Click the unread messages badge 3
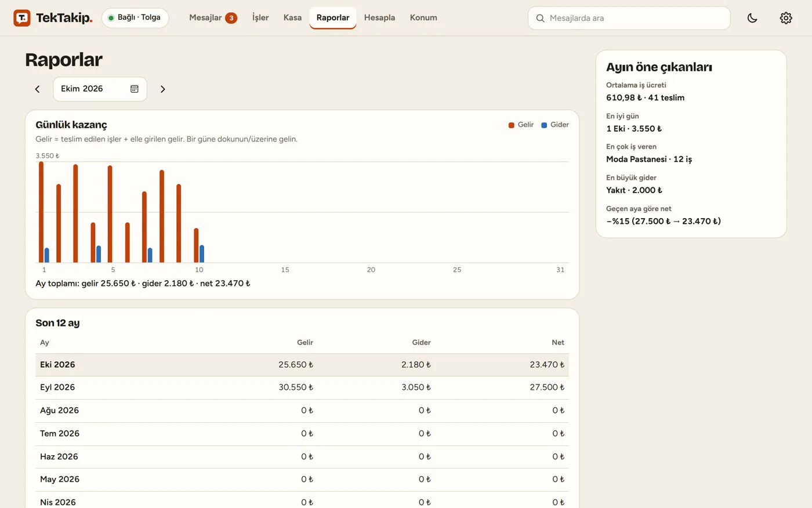The height and width of the screenshot is (508, 812). click(x=231, y=18)
